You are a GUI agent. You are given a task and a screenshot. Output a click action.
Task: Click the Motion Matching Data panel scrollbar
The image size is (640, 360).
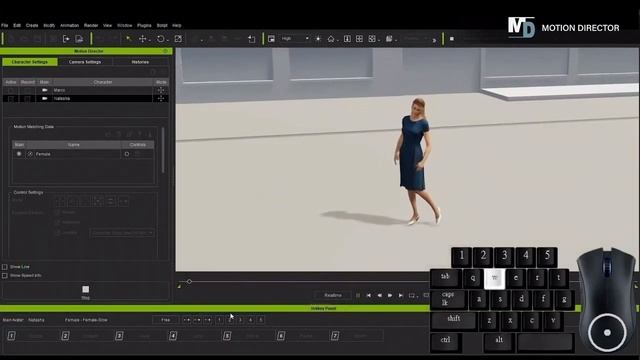(163, 150)
